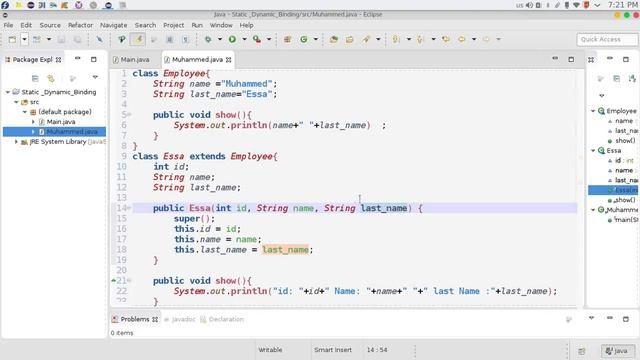Close the Muhammed.java editor tab
This screenshot has width=640, height=360.
229,60
